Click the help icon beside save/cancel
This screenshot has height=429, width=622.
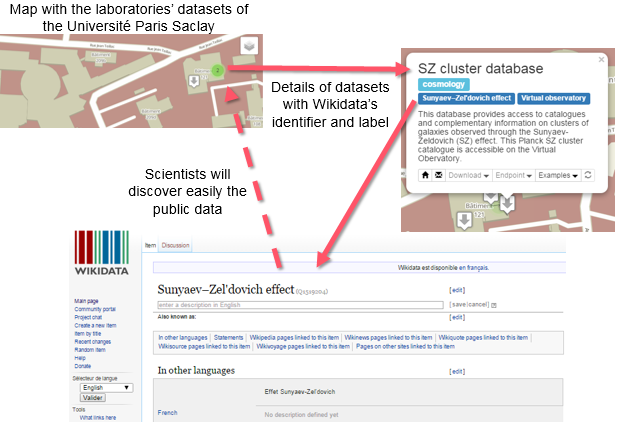[x=493, y=303]
